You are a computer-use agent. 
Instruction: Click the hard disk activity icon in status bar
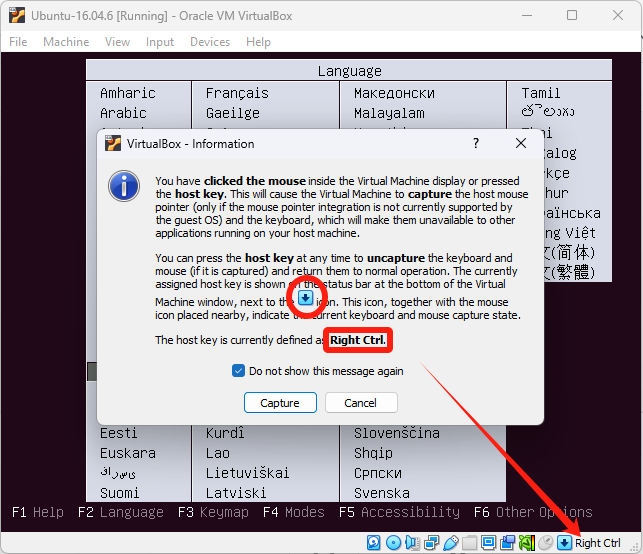point(374,543)
